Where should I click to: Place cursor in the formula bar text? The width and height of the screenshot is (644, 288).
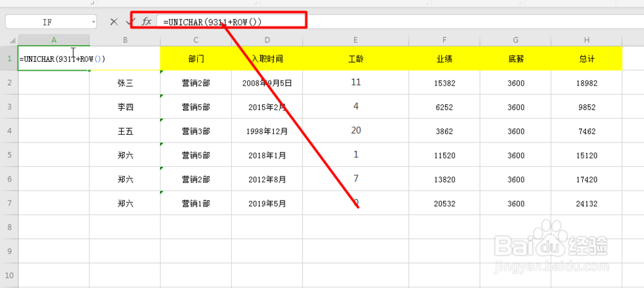(x=212, y=22)
